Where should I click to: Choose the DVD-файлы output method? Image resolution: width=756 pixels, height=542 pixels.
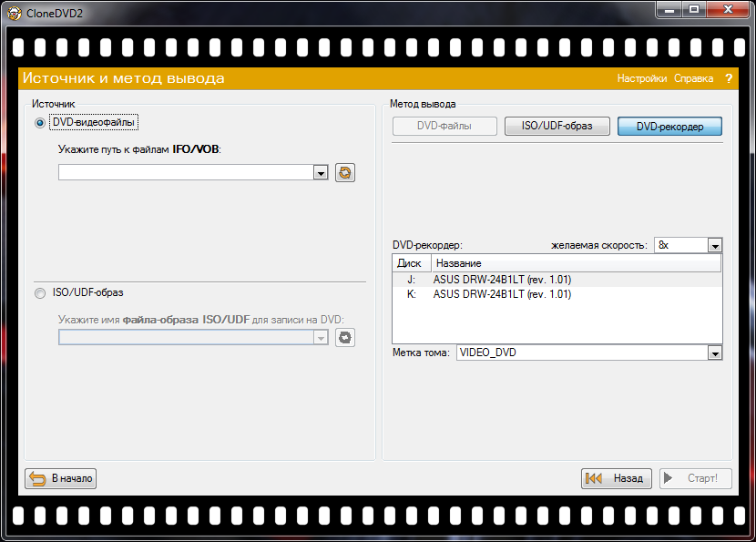[x=444, y=127]
